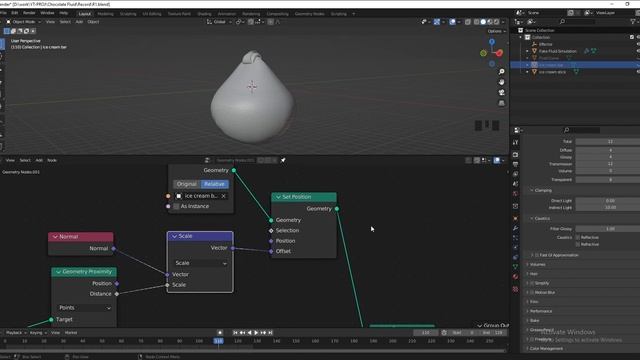Viewport: 640px width, 360px height.
Task: Enable the Fast GI Approximation checkbox
Action: click(x=537, y=255)
